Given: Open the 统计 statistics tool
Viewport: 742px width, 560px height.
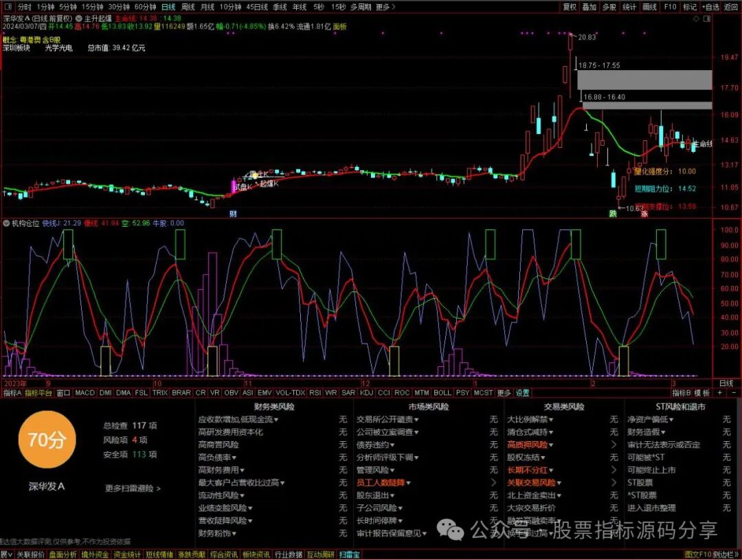Looking at the screenshot, I should pos(629,7).
